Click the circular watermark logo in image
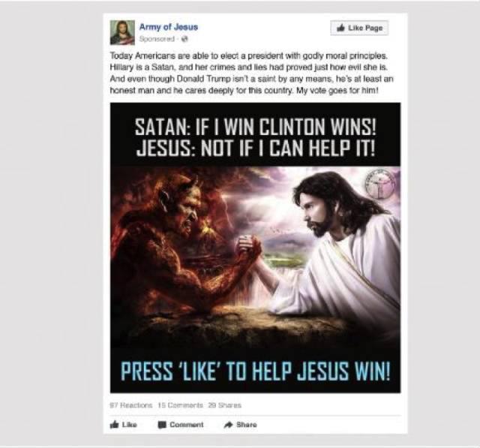Image resolution: width=480 pixels, height=448 pixels. (379, 184)
